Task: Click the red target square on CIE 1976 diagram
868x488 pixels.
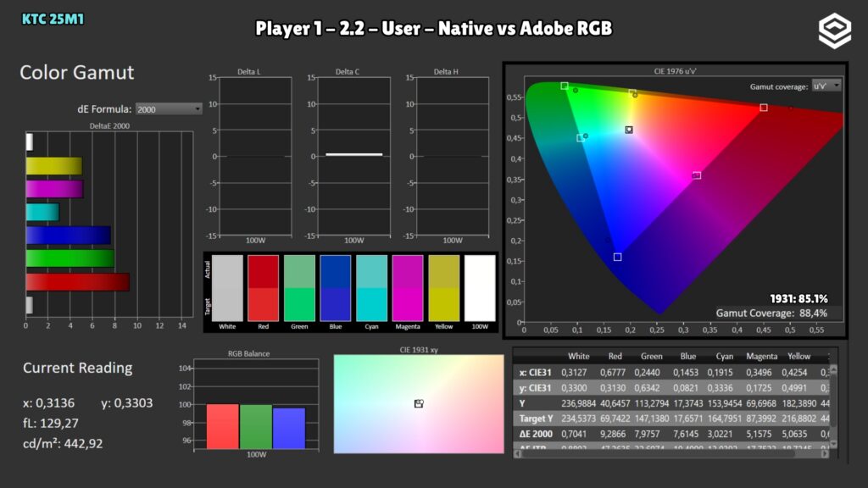Action: 764,108
